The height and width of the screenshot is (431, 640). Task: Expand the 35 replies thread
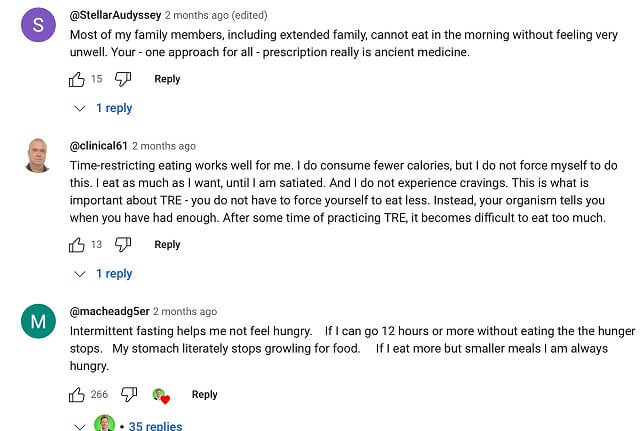tap(128, 425)
